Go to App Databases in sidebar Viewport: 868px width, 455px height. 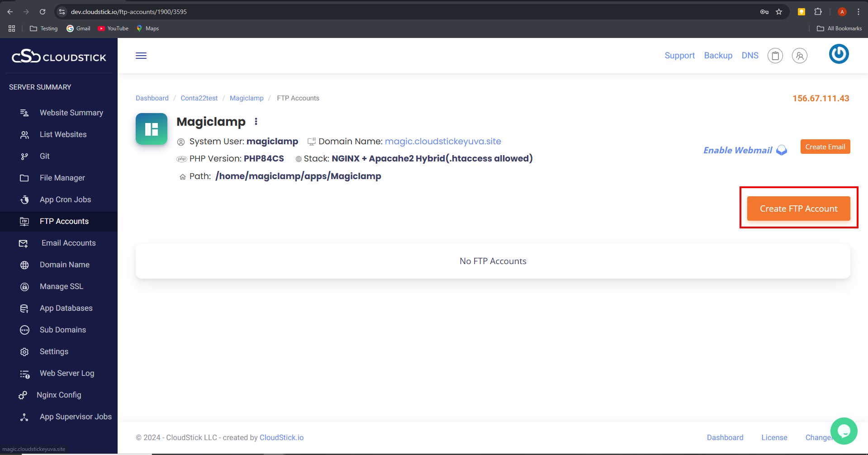coord(66,308)
